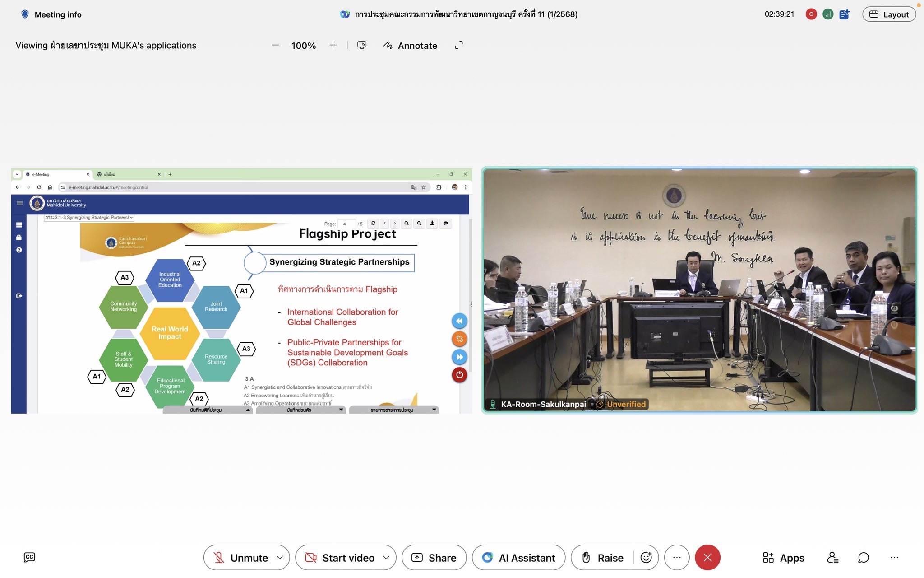Raise your hand

pos(602,558)
